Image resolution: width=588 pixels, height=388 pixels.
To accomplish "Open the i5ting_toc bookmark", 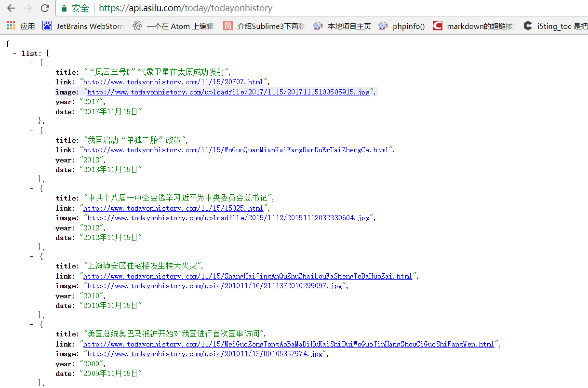I will (555, 26).
